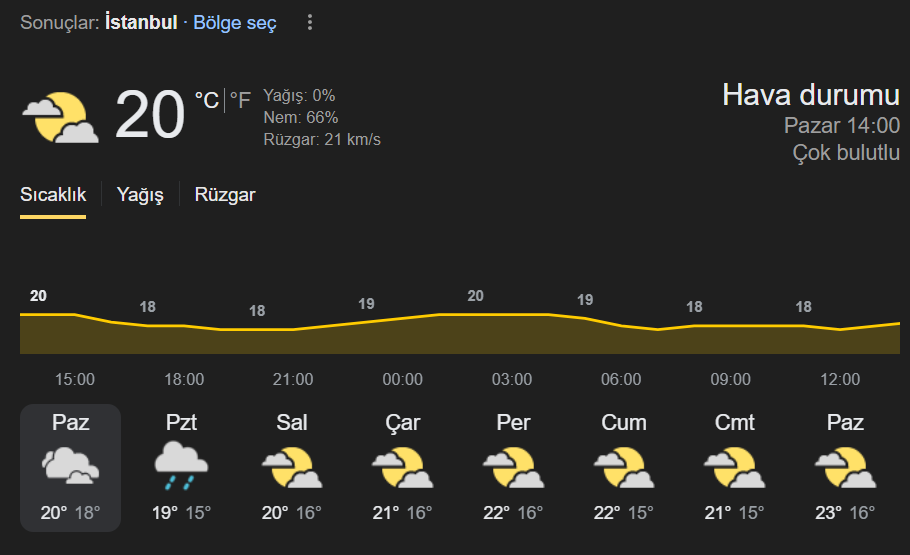Viewport: 910px width, 555px height.
Task: Select Saturday (Cmt) weather icon
Action: [x=734, y=467]
